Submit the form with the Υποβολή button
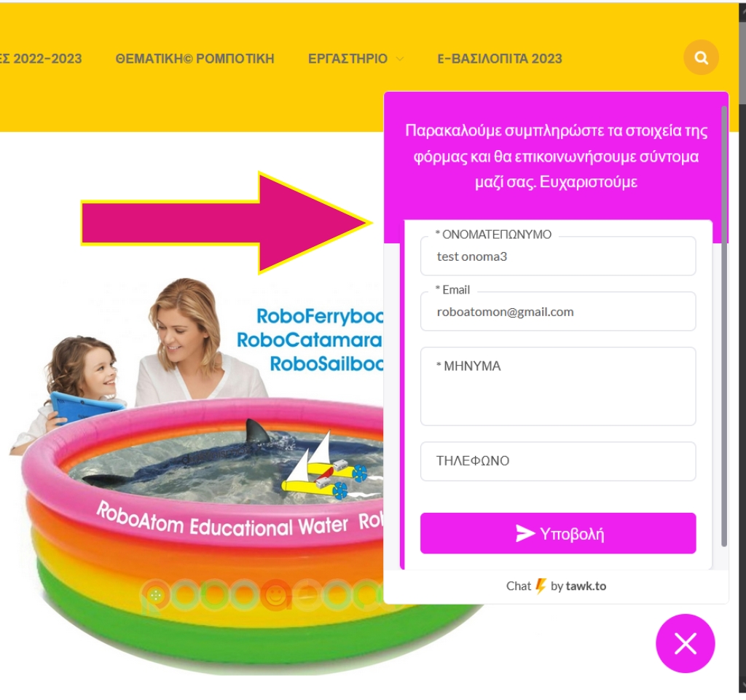Image resolution: width=746 pixels, height=700 pixels. tap(558, 533)
